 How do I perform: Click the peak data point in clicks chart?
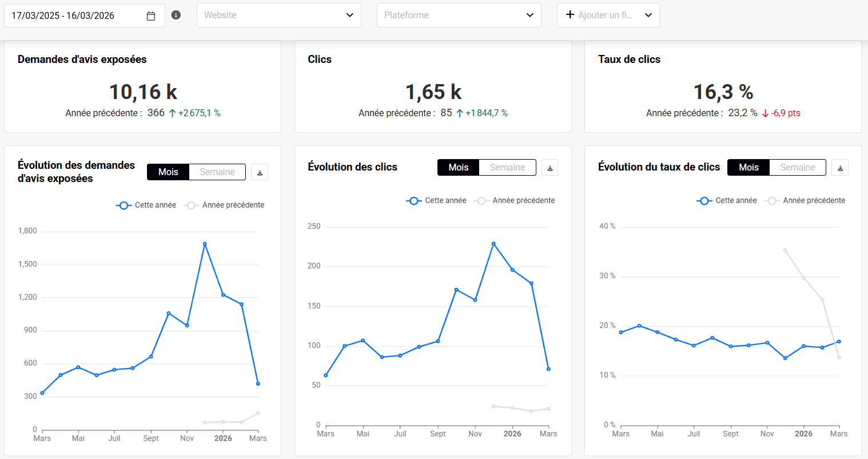pos(493,244)
